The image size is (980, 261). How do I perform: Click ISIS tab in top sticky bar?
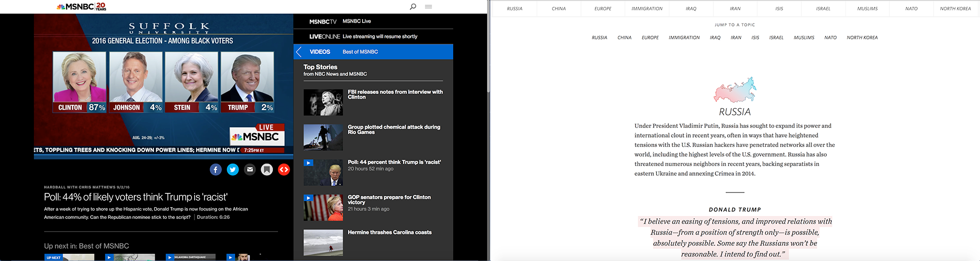(779, 8)
